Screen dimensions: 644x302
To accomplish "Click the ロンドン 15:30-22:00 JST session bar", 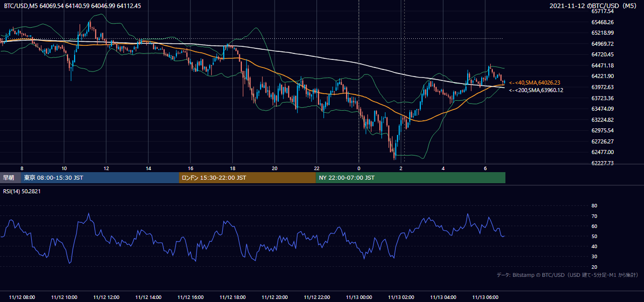I will coord(247,178).
